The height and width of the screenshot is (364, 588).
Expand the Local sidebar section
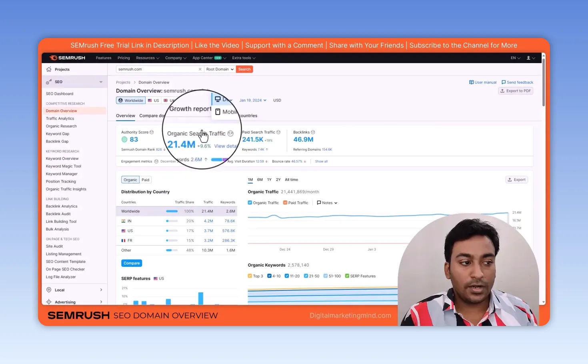[101, 290]
